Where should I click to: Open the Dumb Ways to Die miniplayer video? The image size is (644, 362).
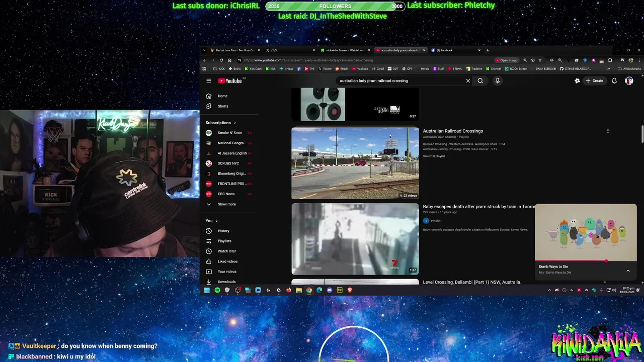pyautogui.click(x=586, y=232)
